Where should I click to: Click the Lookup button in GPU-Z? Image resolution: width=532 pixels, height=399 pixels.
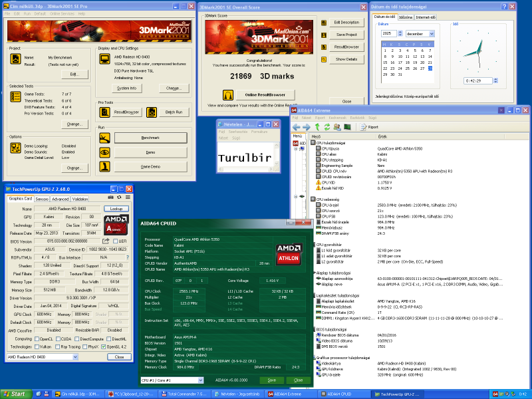116,208
